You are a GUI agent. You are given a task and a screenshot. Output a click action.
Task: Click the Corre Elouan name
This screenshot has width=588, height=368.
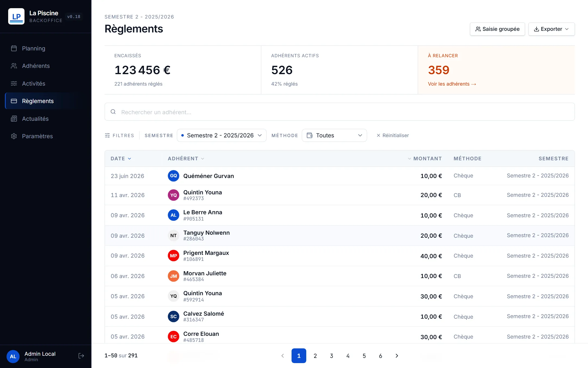click(x=201, y=334)
